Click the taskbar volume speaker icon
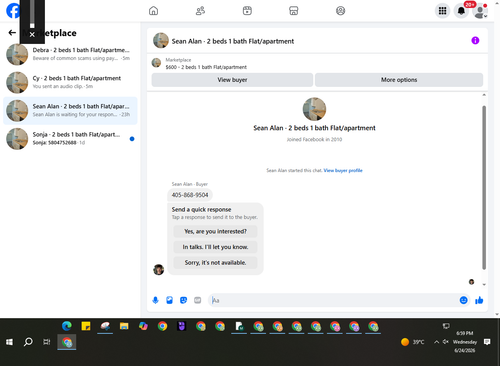The width and height of the screenshot is (500, 366). [x=446, y=342]
